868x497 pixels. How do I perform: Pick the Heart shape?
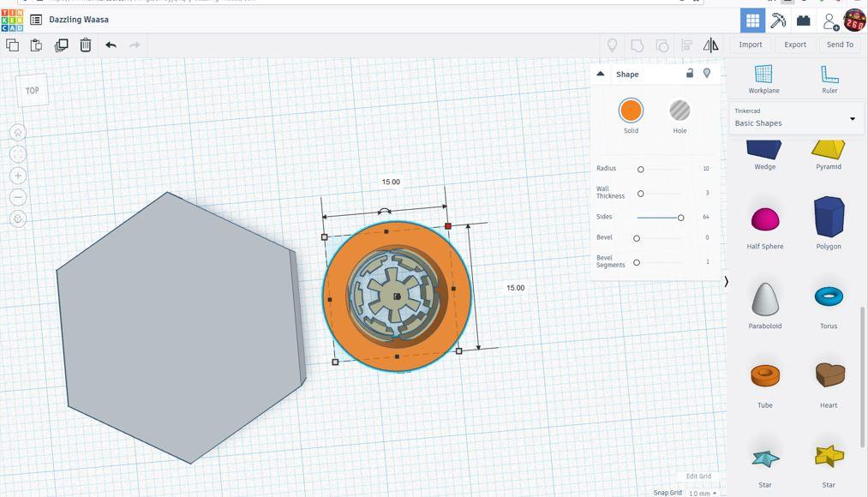[x=829, y=385]
